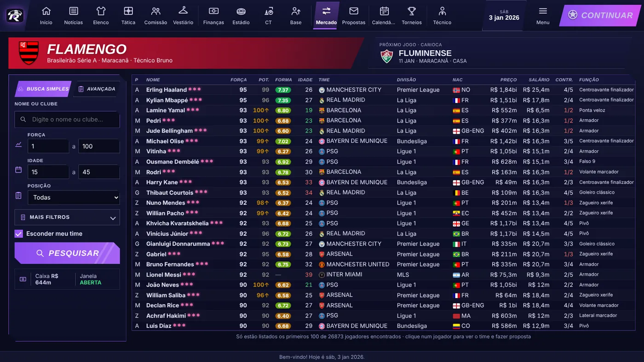The width and height of the screenshot is (644, 362).
Task: Click the maximum Força field showing 100
Action: (x=99, y=147)
